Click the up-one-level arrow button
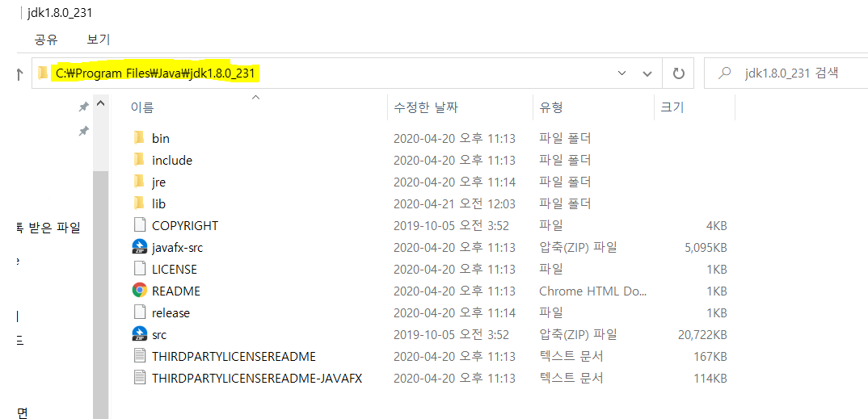 pos(19,73)
